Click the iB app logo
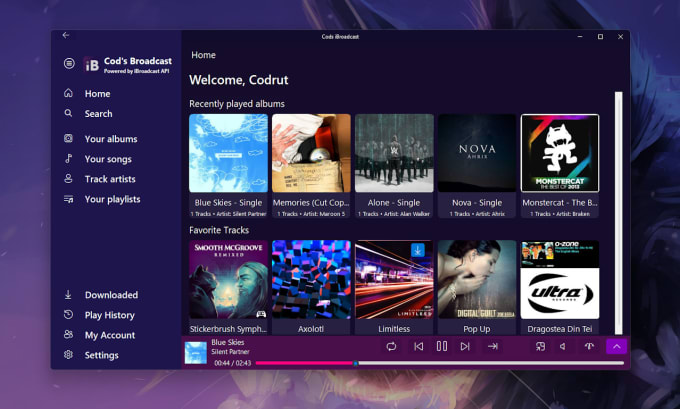Screen dimensions: 680x409 click(92, 65)
